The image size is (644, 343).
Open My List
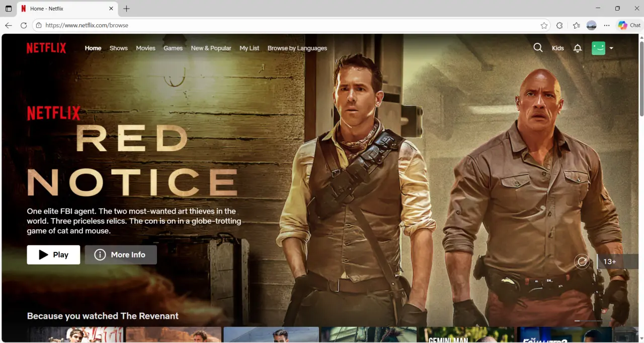pos(250,48)
